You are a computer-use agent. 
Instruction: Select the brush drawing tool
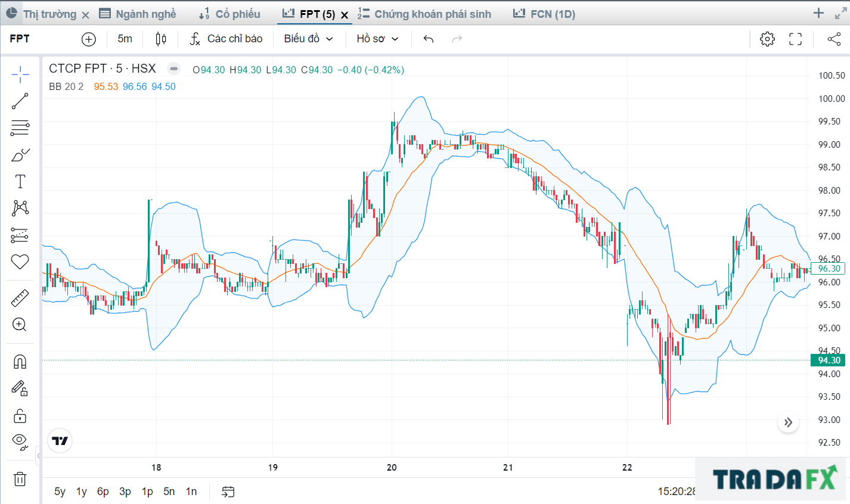20,155
